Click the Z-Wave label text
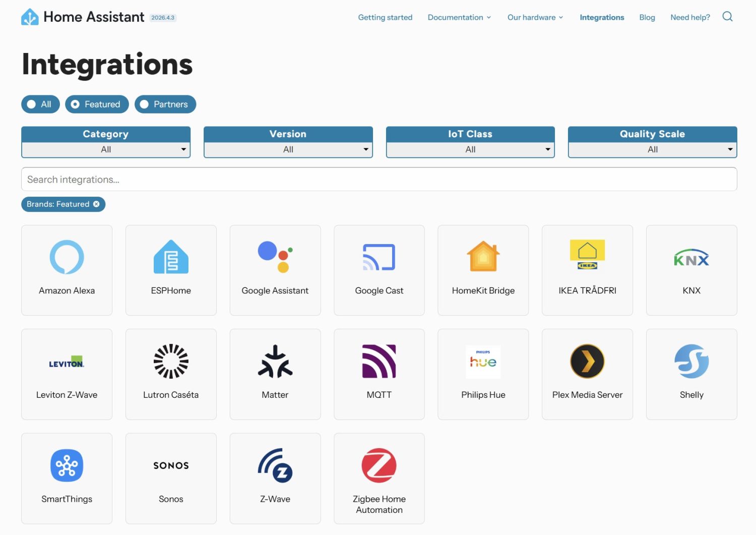 (x=275, y=499)
